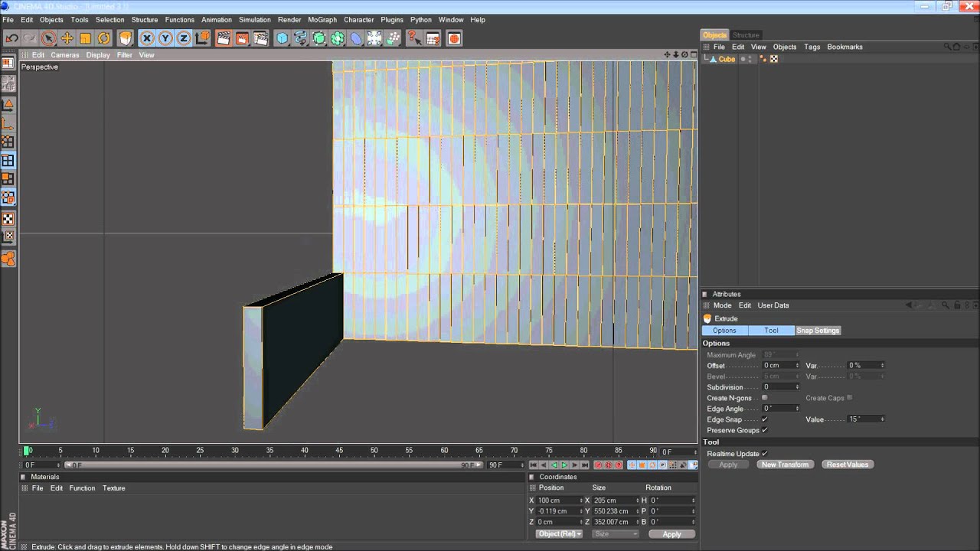Click New Transform button
This screenshot has height=551, width=980.
(x=785, y=465)
